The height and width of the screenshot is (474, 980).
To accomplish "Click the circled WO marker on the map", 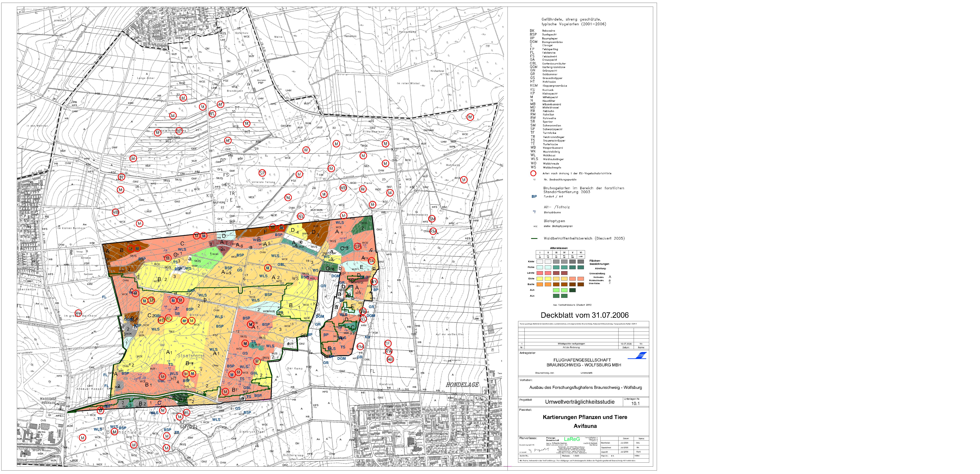I will tap(363, 319).
